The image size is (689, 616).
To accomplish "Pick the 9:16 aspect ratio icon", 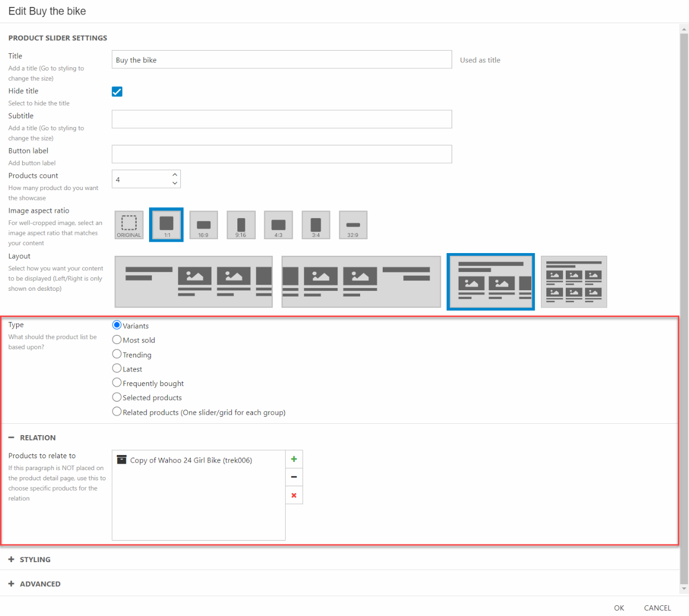I will click(241, 225).
